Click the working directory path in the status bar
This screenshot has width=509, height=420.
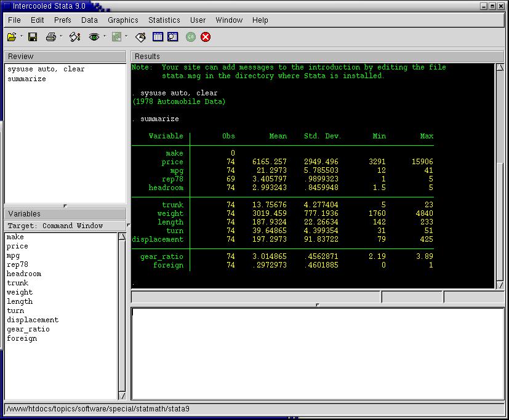[x=98, y=409]
